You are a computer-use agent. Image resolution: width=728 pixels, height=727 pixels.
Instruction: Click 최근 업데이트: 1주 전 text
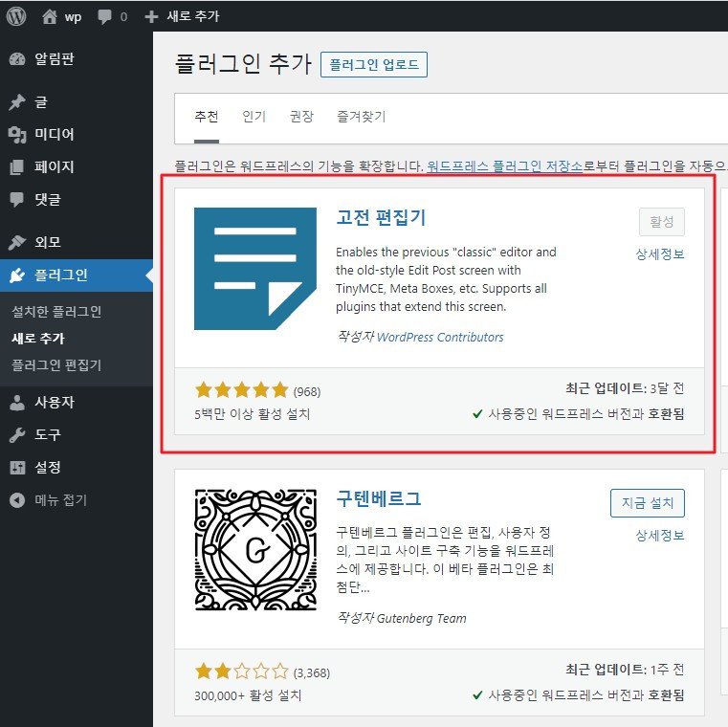point(625,670)
